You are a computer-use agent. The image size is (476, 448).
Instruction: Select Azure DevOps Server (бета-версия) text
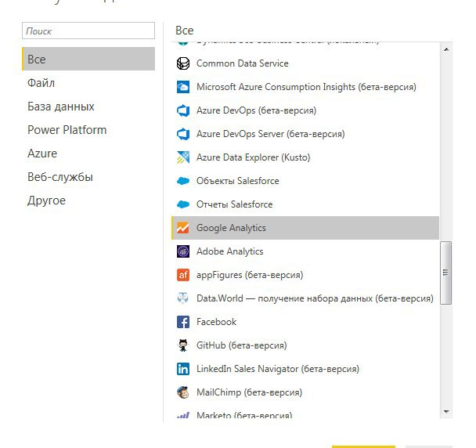[x=271, y=134]
